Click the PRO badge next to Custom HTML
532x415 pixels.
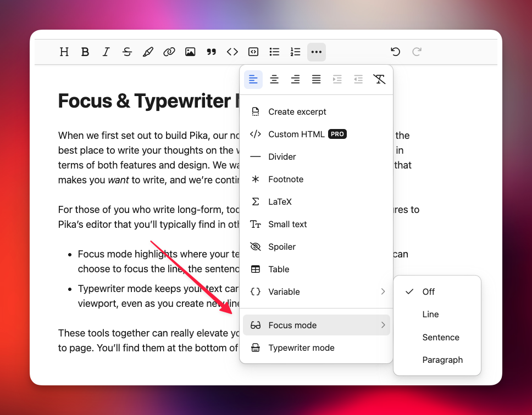[x=337, y=134]
